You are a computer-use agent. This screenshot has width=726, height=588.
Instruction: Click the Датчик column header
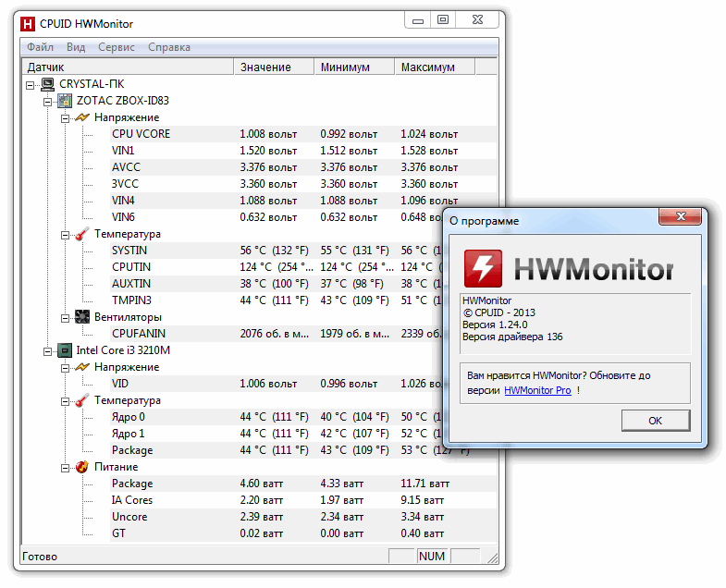pyautogui.click(x=128, y=67)
